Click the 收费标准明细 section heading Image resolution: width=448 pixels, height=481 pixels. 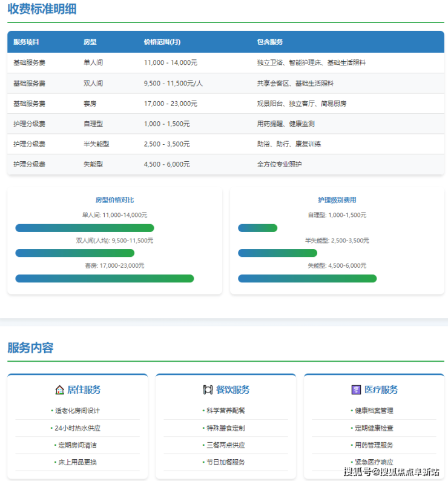(x=42, y=9)
